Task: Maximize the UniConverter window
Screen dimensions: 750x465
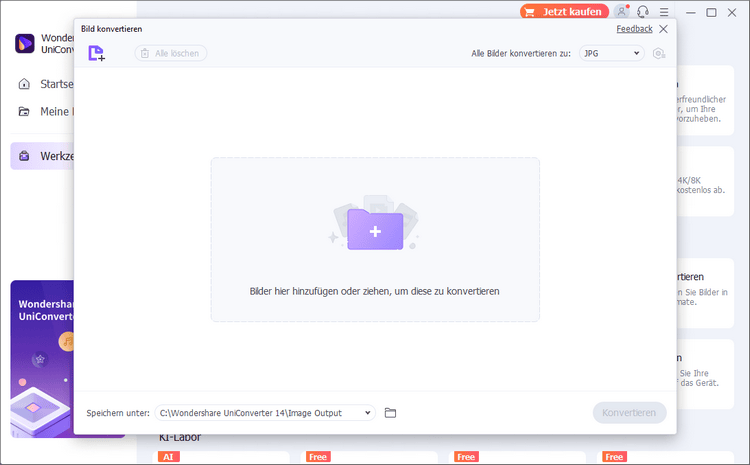Action: coord(711,12)
